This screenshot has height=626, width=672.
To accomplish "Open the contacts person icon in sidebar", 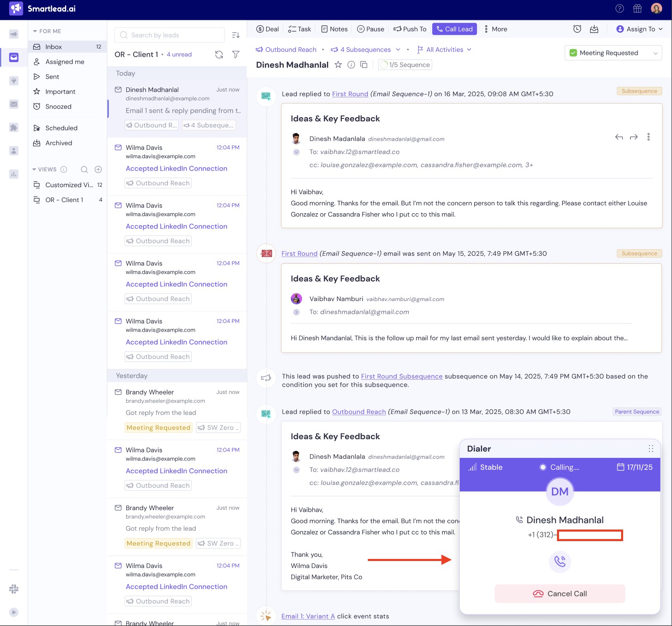I will (14, 151).
